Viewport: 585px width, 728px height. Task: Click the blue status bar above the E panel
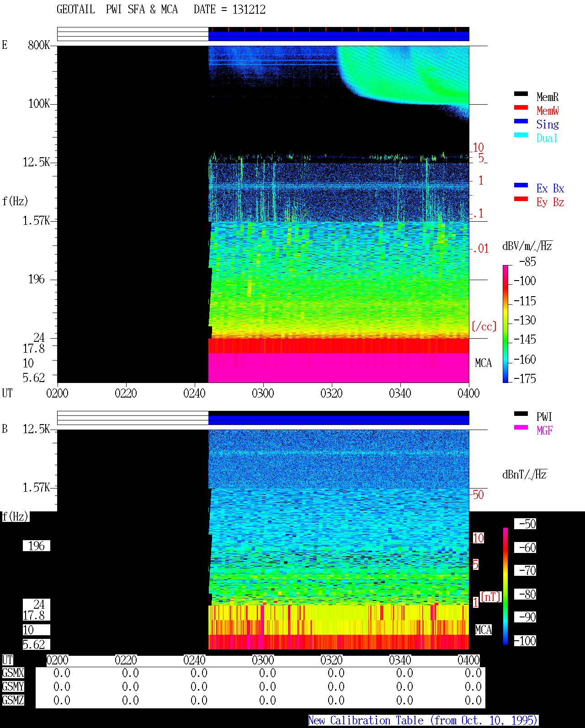(339, 36)
